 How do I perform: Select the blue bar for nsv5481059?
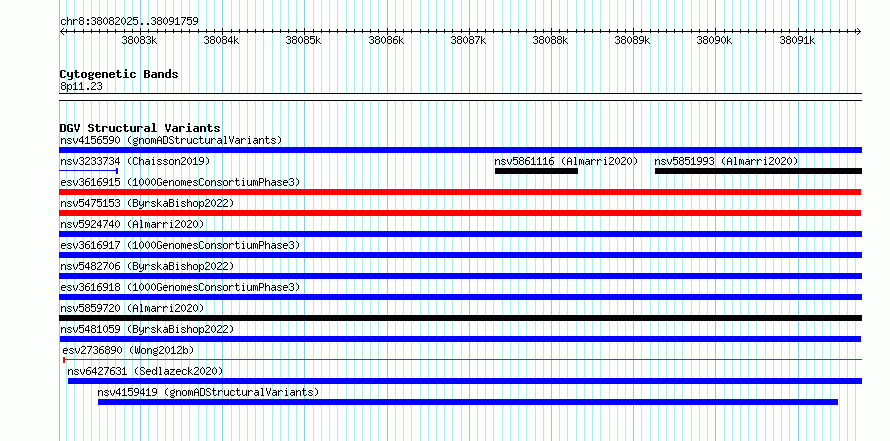[460, 339]
